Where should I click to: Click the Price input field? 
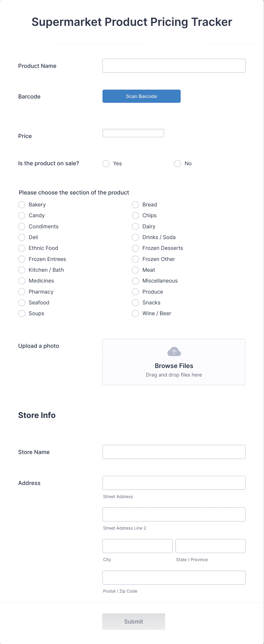(133, 133)
